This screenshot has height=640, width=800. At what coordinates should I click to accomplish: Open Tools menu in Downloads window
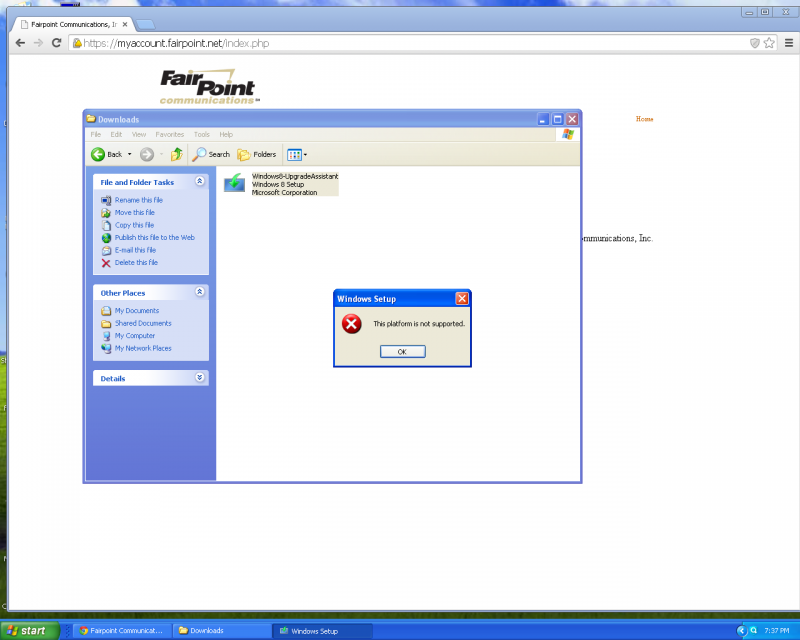[202, 135]
